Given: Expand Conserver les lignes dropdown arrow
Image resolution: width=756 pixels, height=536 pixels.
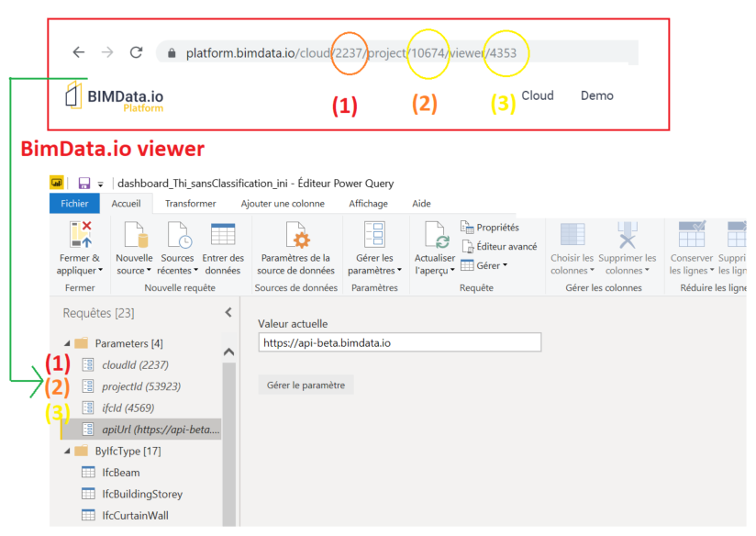Looking at the screenshot, I should point(712,270).
